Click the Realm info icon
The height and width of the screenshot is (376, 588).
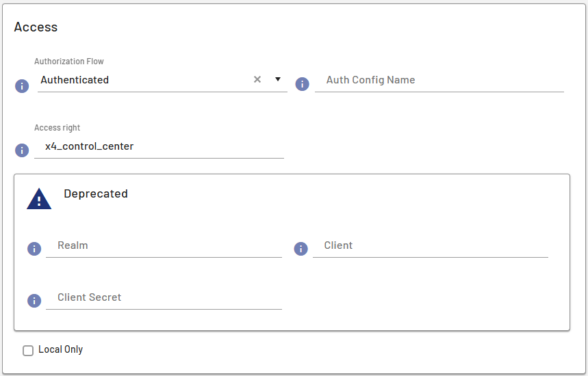34,249
